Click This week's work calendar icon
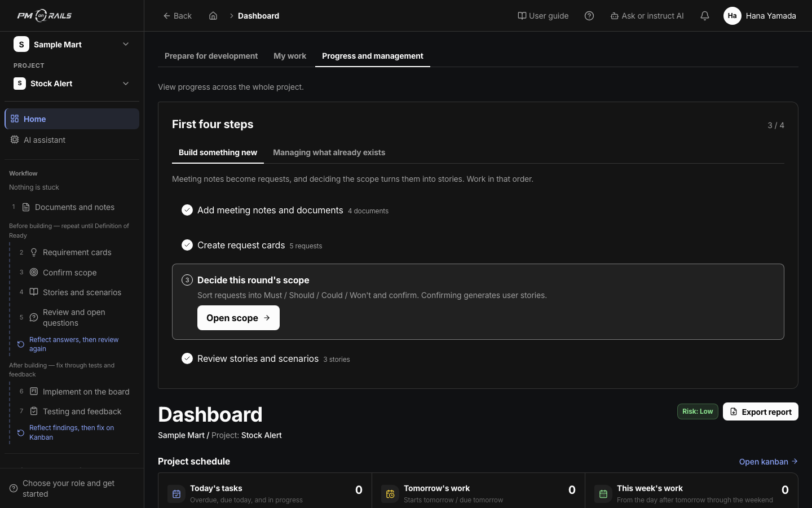This screenshot has height=508, width=812. (603, 494)
